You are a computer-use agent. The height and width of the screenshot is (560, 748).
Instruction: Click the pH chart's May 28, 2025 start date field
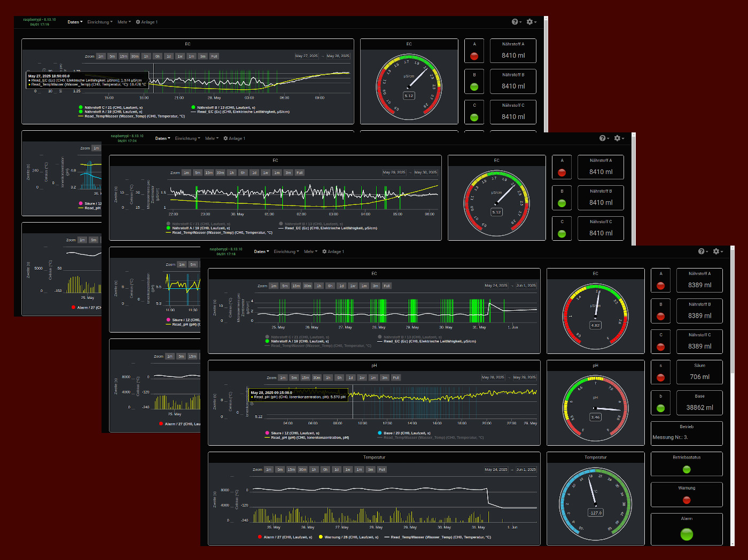(493, 377)
